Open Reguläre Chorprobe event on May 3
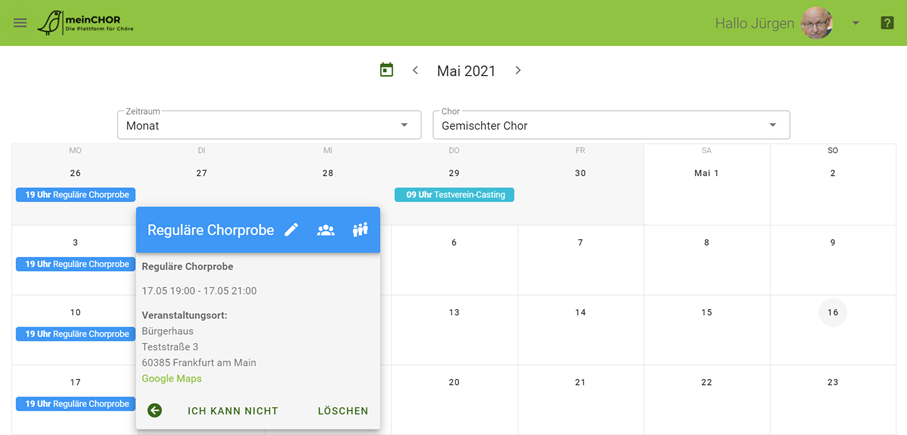907x435 pixels. [x=76, y=264]
